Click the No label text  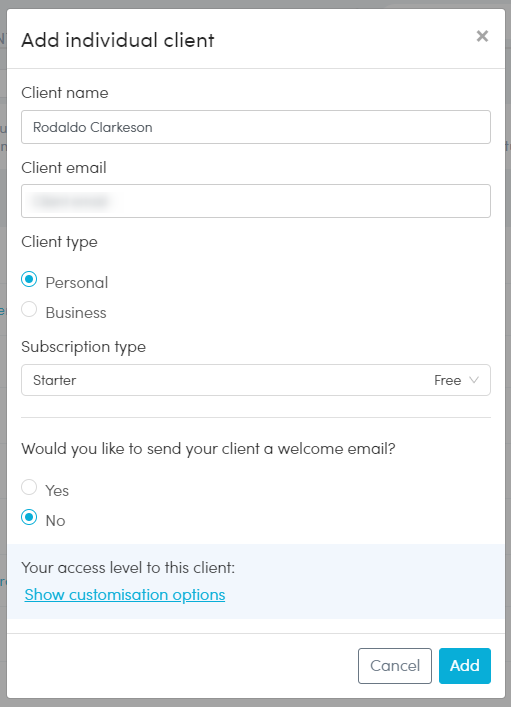[x=55, y=521]
